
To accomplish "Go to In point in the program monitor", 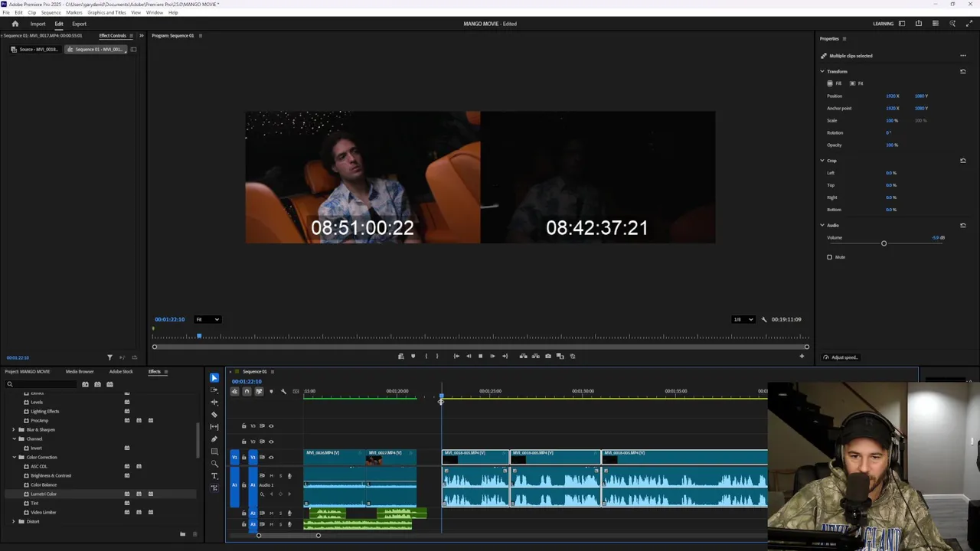I will pyautogui.click(x=456, y=356).
